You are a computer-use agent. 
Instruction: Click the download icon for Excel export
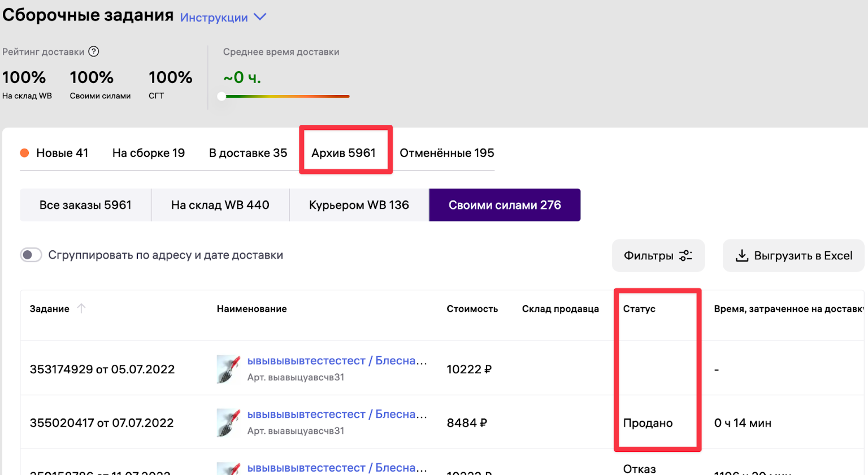[x=741, y=255]
